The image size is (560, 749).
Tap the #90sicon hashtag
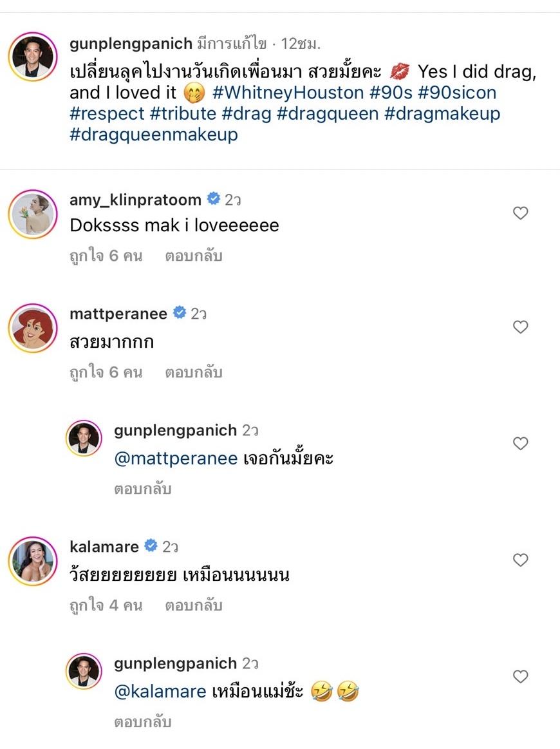tap(457, 93)
